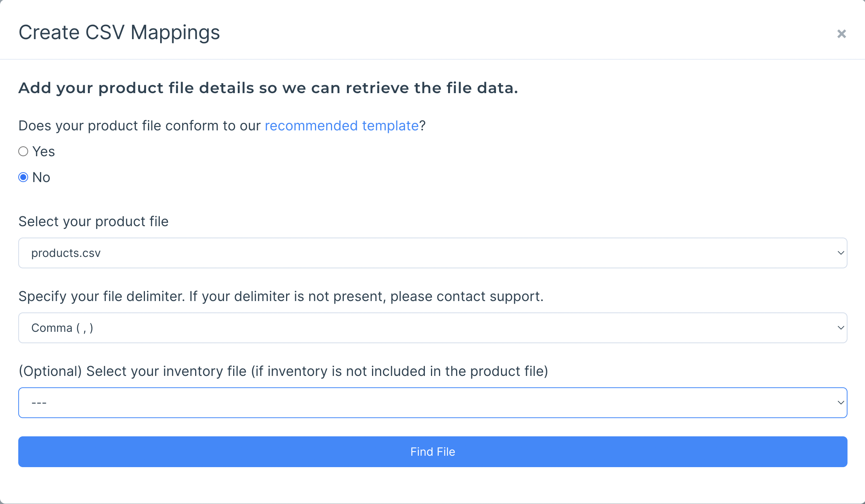Open the recommended template link
Viewport: 865px width, 504px height.
[341, 126]
